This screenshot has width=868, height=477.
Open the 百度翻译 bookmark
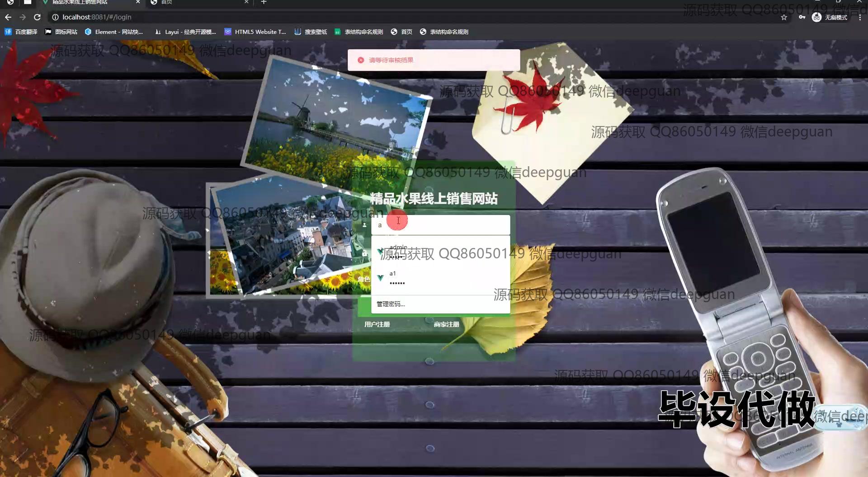[21, 32]
